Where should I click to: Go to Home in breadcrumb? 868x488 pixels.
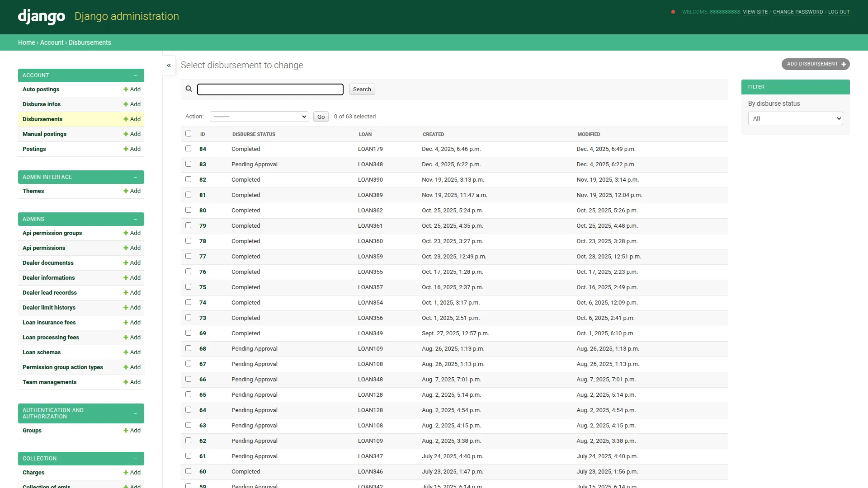click(26, 42)
